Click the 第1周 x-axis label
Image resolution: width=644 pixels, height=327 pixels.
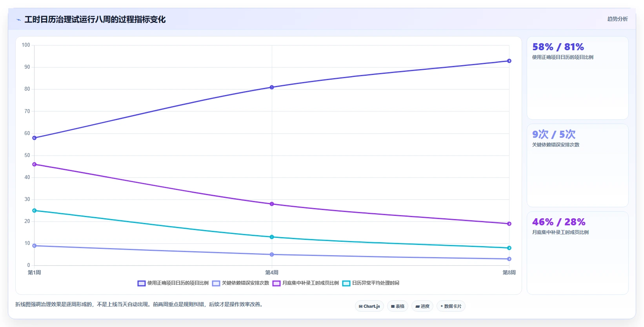point(35,272)
